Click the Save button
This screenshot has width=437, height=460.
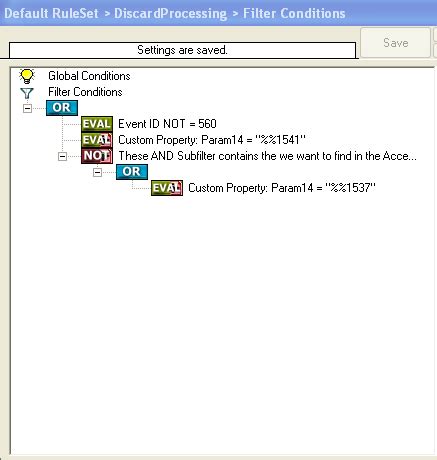pos(395,43)
